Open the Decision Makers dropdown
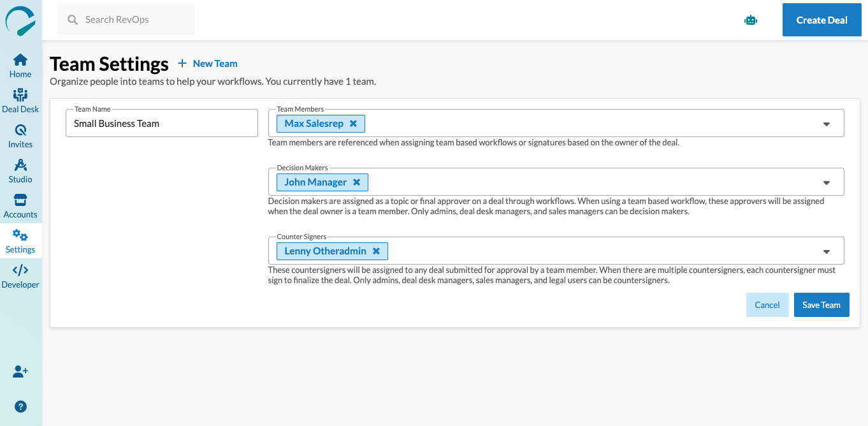This screenshot has width=868, height=426. (x=827, y=182)
